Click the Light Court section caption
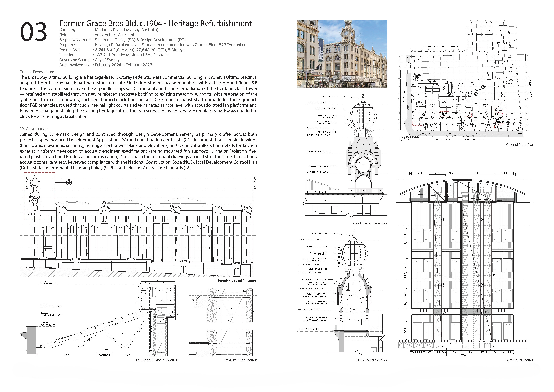This screenshot has width=554, height=392. [519, 360]
